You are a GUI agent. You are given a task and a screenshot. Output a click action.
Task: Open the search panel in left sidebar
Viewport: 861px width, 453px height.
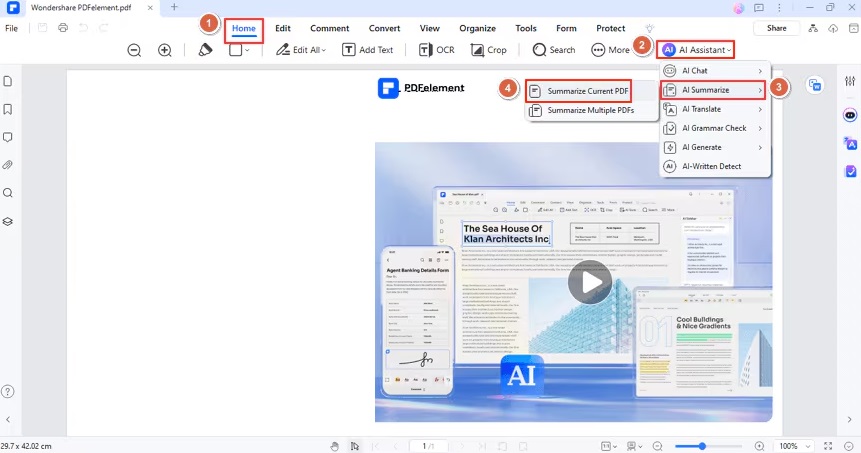tap(8, 193)
